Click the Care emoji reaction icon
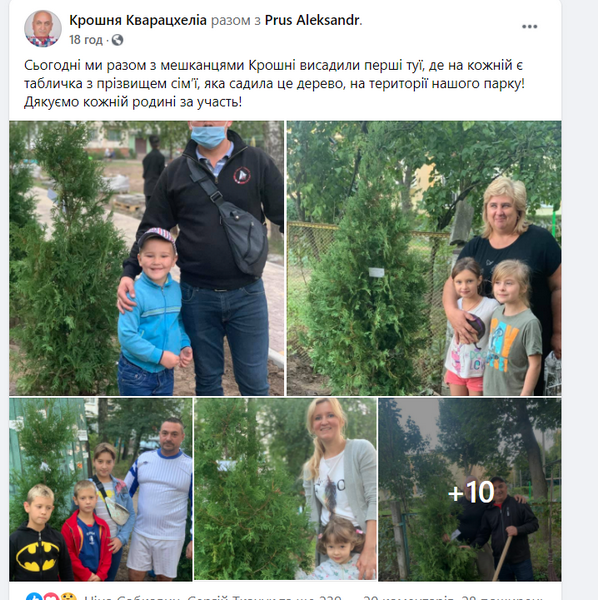This screenshot has width=598, height=600. [x=68, y=597]
